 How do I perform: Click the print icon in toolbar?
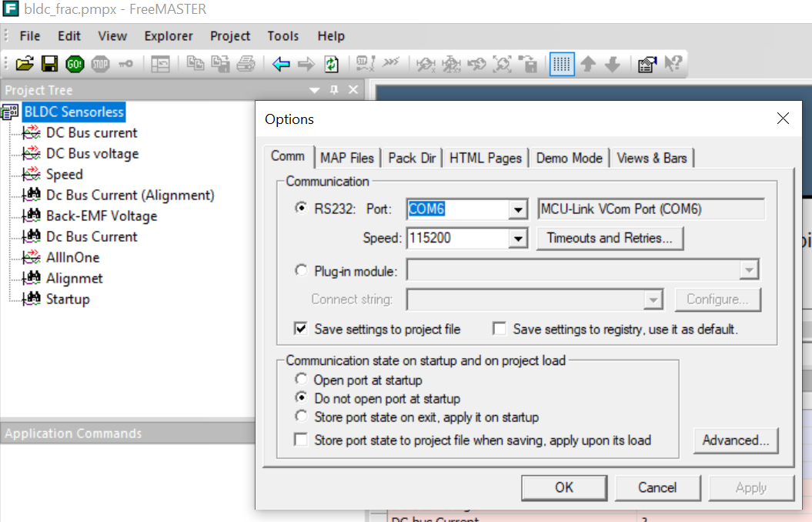246,64
